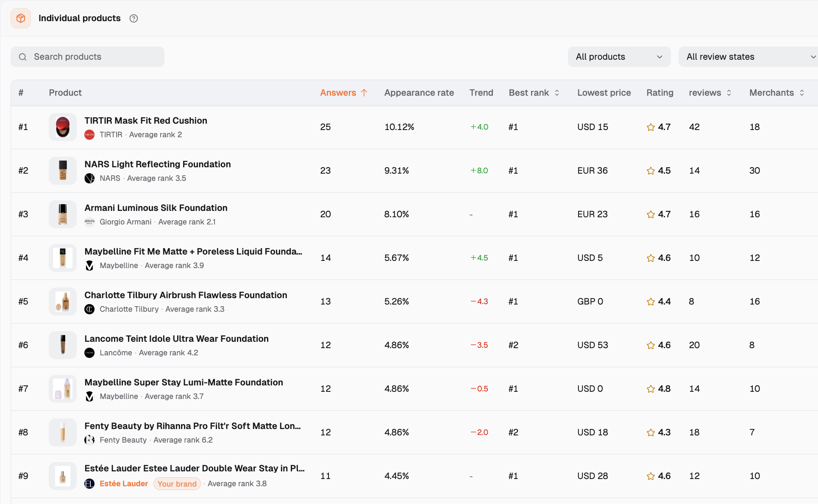
Task: Click Fenty Beauty Pro Filt'r thumbnail
Action: tap(63, 432)
